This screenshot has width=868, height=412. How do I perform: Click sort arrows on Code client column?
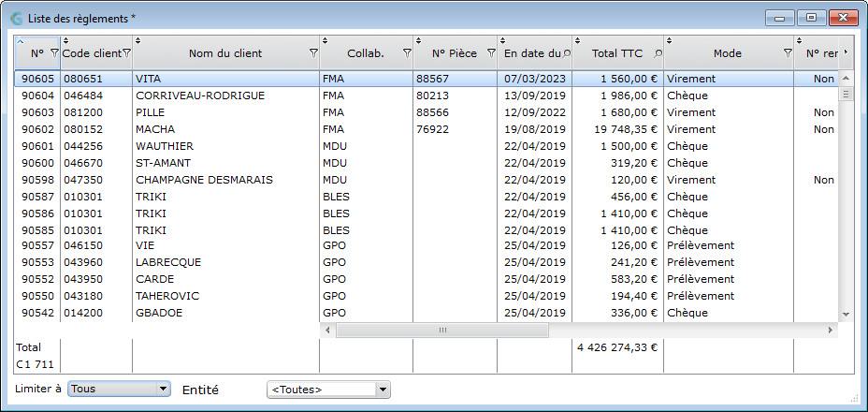click(x=65, y=40)
